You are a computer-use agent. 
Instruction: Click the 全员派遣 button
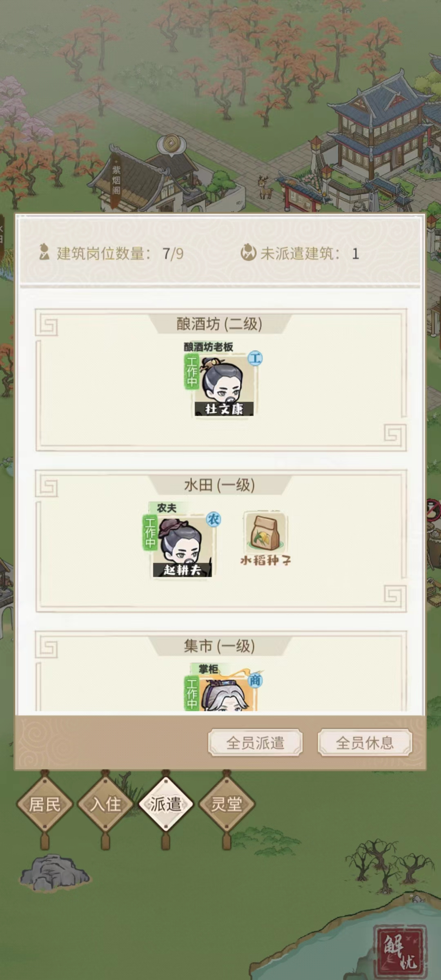pyautogui.click(x=256, y=743)
